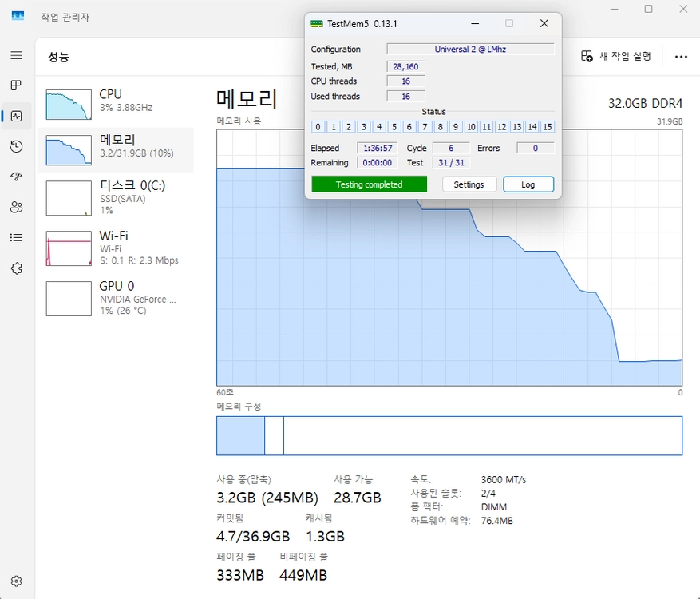Click thread status box 9 in TestMem5
This screenshot has height=599, width=700.
click(455, 127)
